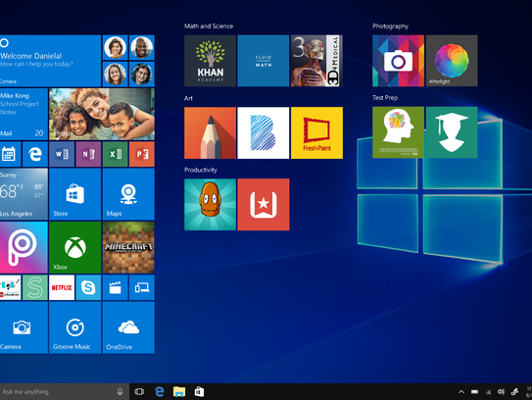Open the PicsArt tile
The image size is (532, 400).
pyautogui.click(x=24, y=247)
